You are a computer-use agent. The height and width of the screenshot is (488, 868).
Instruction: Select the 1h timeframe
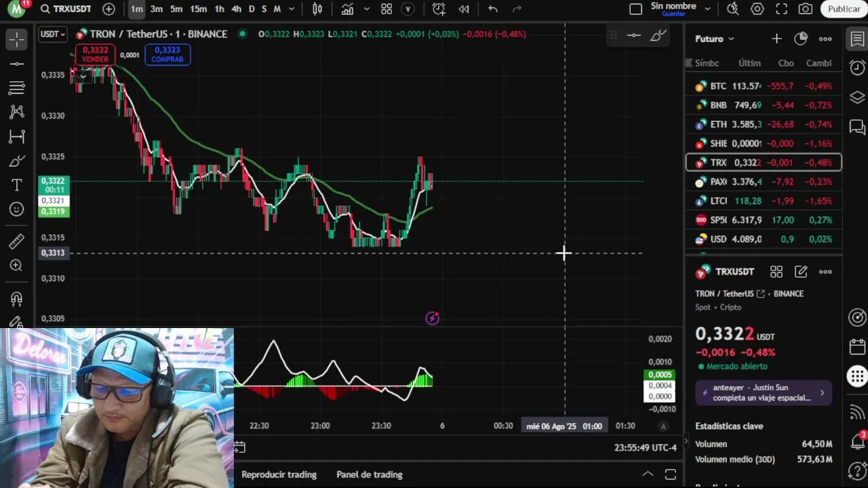(219, 9)
